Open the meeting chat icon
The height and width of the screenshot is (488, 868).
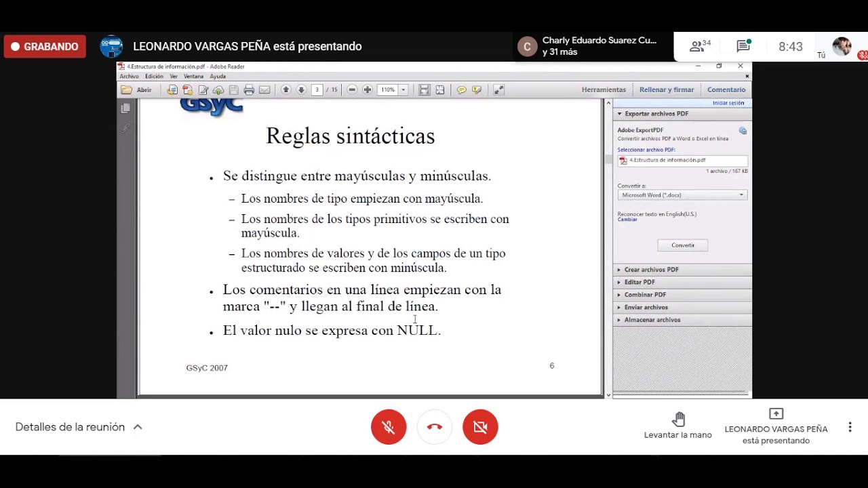744,46
